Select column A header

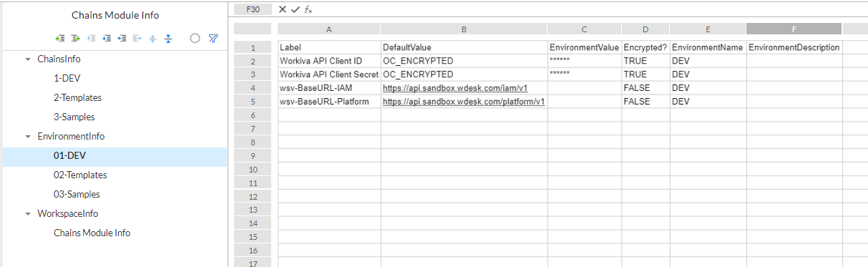(x=329, y=29)
